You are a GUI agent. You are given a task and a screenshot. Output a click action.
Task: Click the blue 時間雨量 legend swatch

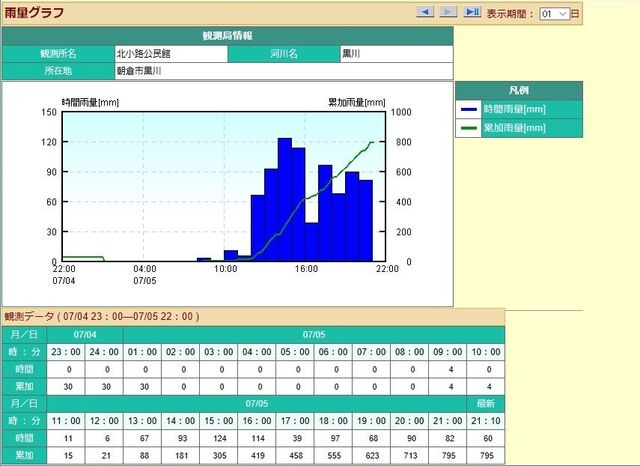point(469,109)
